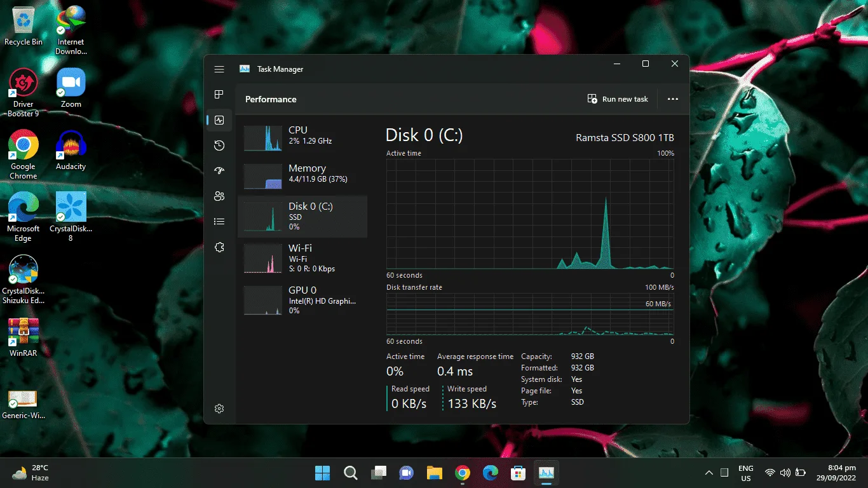
Task: Select the Memory performance entry
Action: point(302,176)
